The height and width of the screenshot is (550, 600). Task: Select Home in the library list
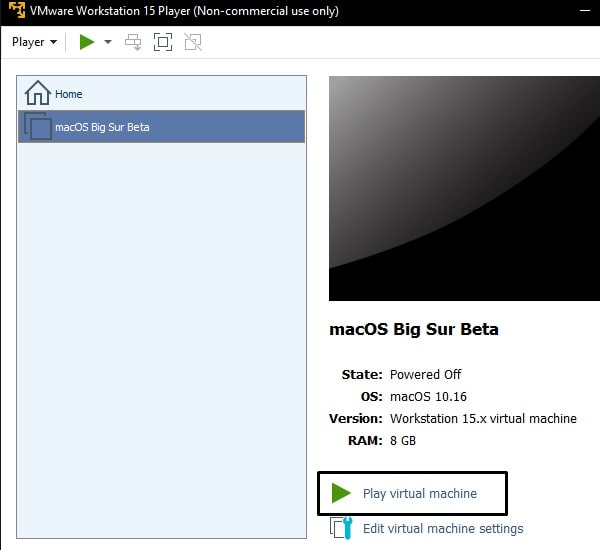[161, 93]
